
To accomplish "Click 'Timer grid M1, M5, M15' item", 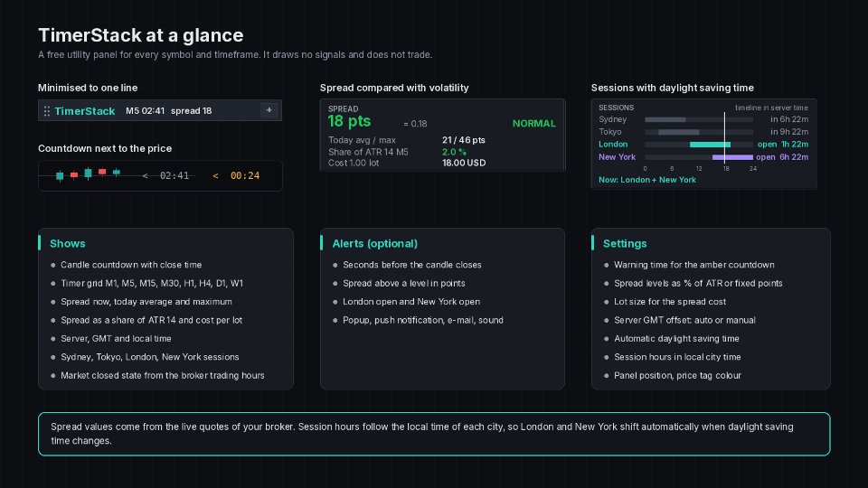I will 152,283.
